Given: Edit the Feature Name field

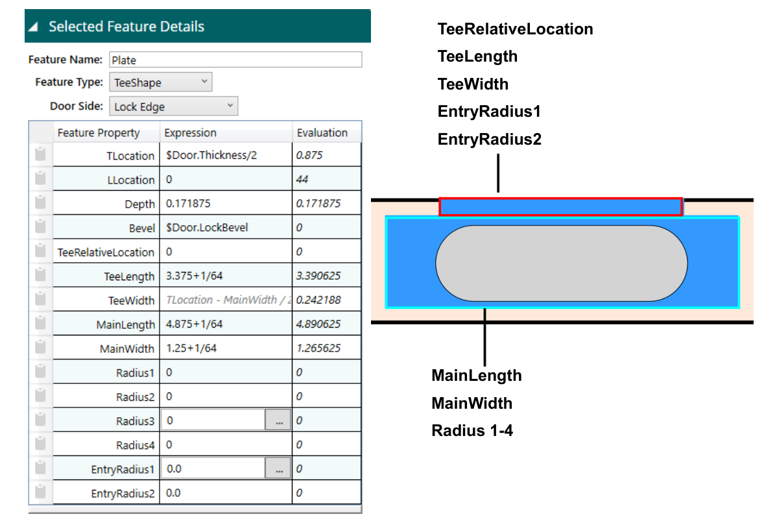Looking at the screenshot, I should click(x=235, y=60).
